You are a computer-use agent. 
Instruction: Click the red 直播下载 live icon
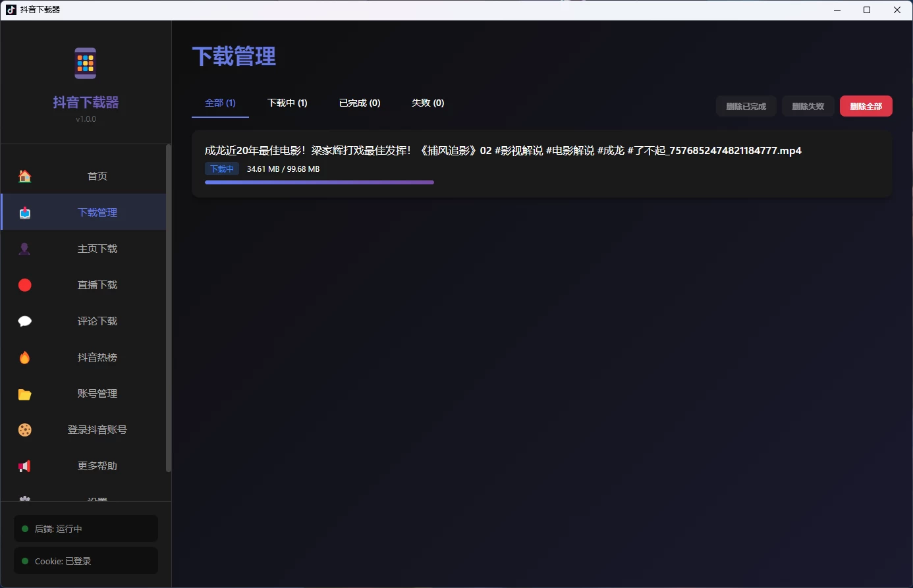pyautogui.click(x=24, y=284)
